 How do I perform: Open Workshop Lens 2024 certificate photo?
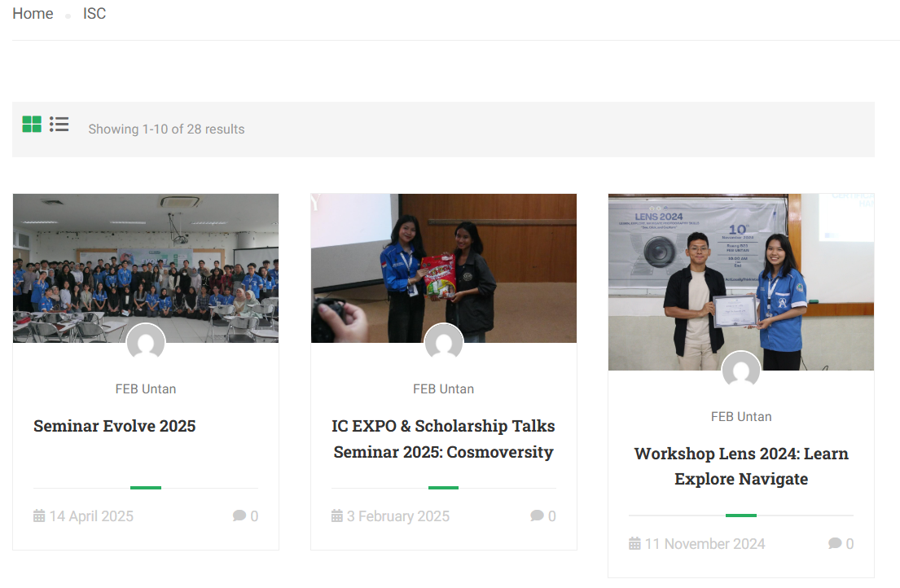[741, 282]
